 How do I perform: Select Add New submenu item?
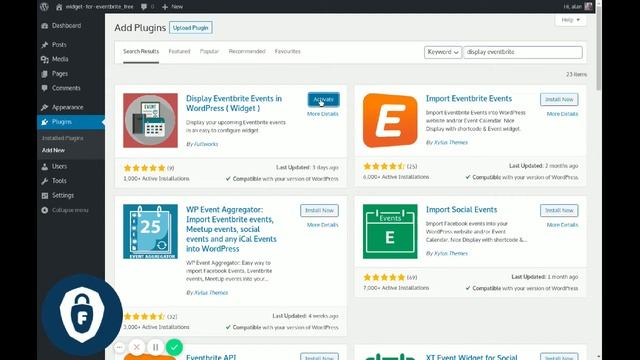53,150
